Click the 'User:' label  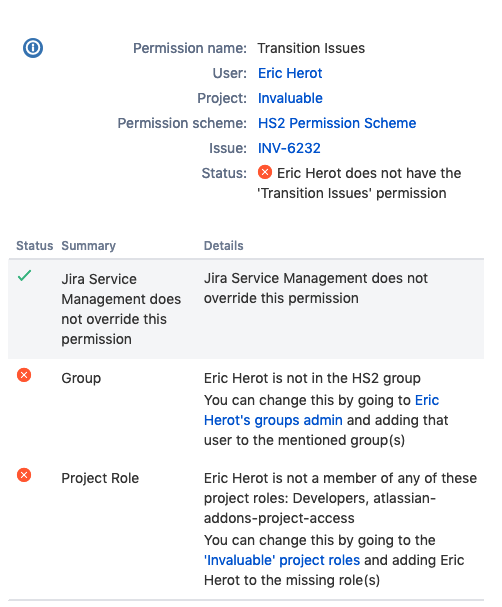pyautogui.click(x=230, y=73)
